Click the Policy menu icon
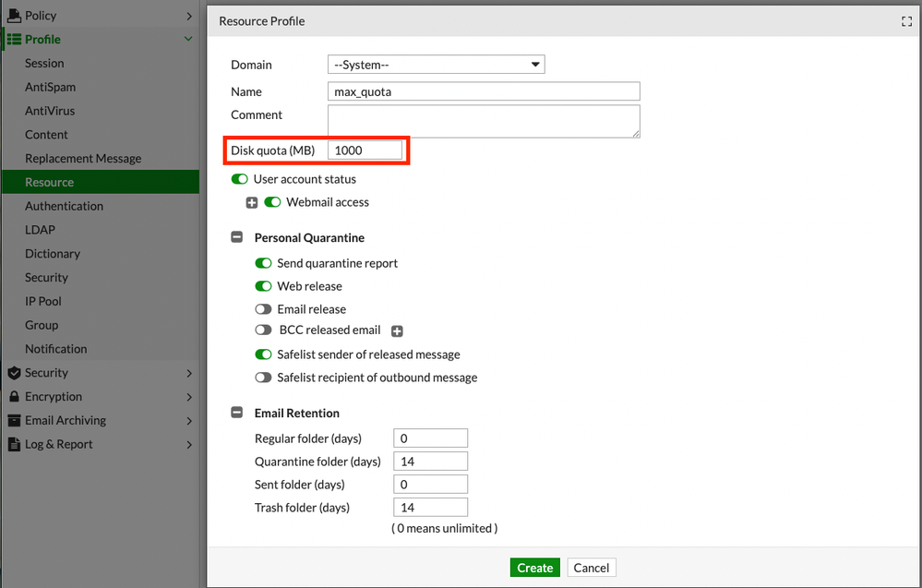Viewport: 922px width, 588px height. point(14,16)
